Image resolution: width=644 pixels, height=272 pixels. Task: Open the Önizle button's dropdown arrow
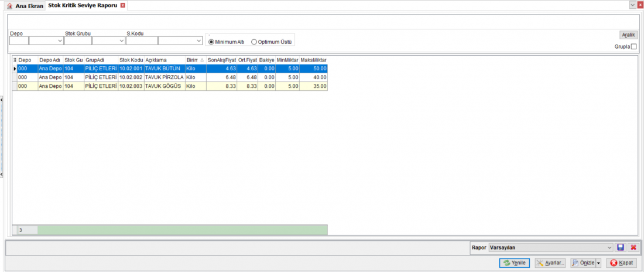(x=598, y=263)
